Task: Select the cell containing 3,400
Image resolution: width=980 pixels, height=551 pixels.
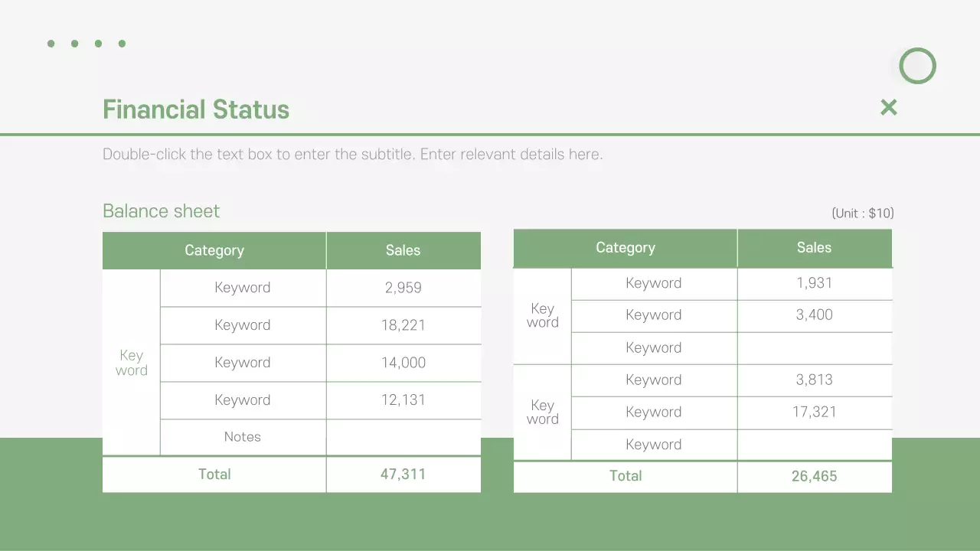Action: pos(814,315)
